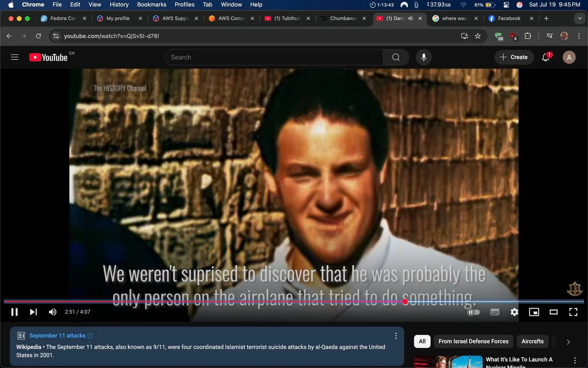Pause the video playback
588x368 pixels.
15,312
